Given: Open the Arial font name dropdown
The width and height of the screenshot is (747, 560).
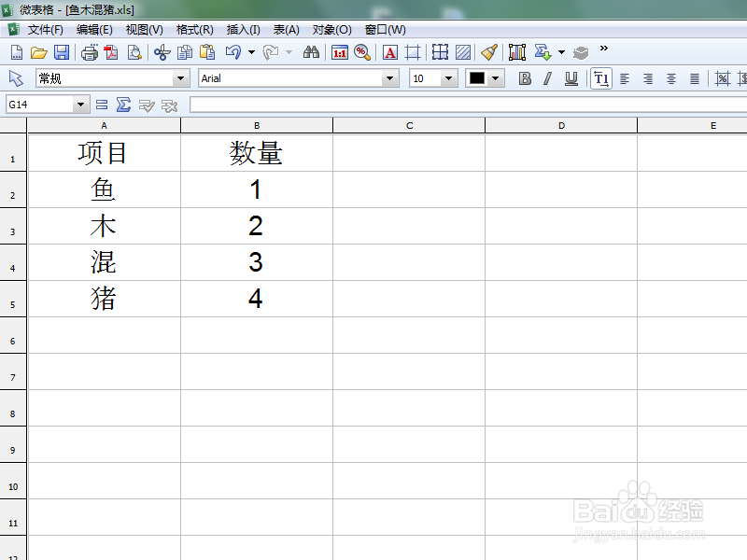Looking at the screenshot, I should [389, 78].
